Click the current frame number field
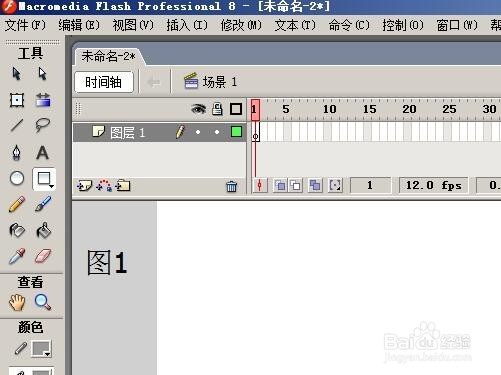501x375 pixels. (370, 185)
